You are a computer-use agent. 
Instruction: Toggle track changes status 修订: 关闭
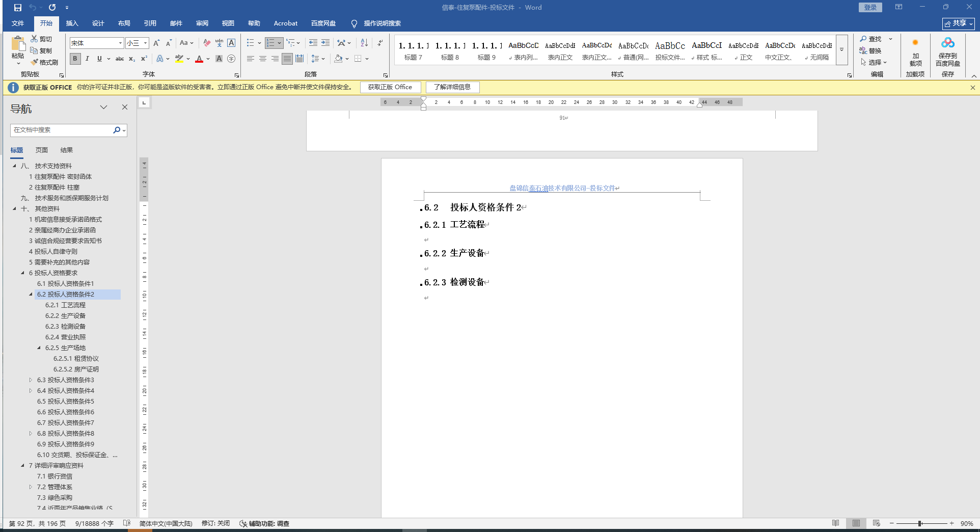pos(215,524)
